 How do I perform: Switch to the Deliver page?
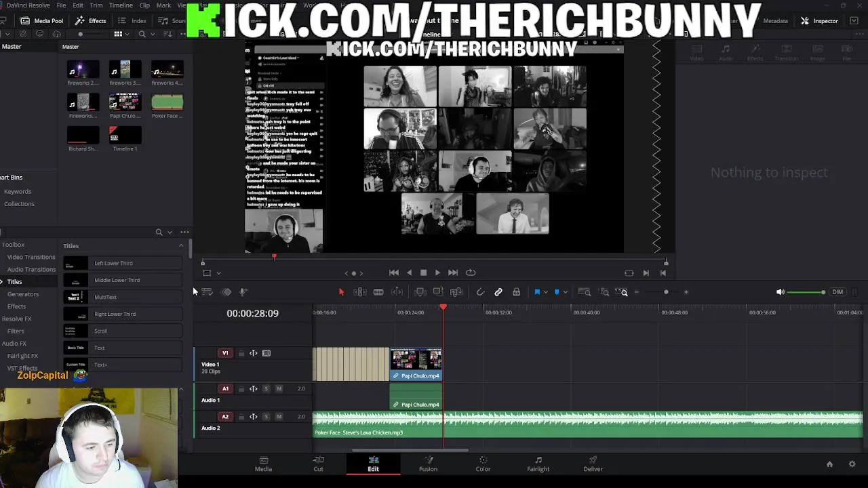tap(593, 464)
